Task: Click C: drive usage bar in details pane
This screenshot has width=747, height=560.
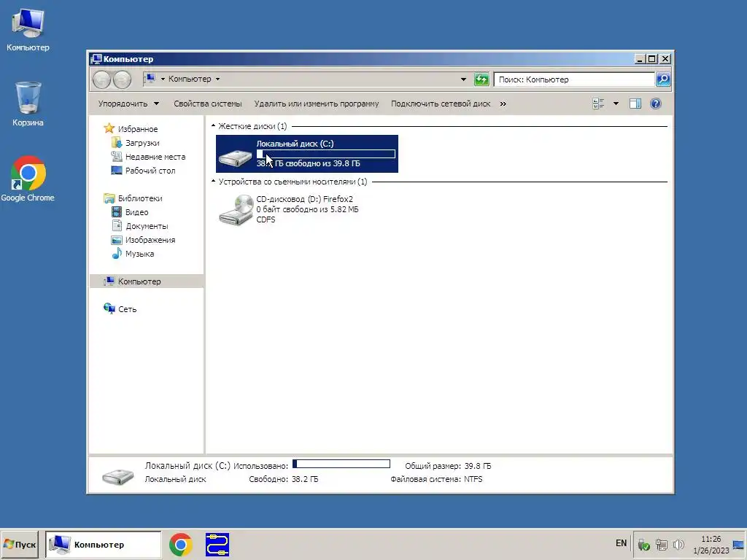Action: click(341, 464)
